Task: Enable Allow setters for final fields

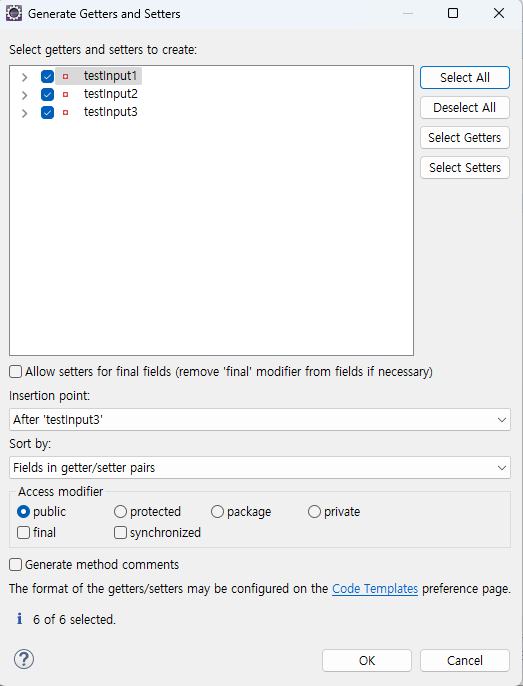Action: pos(15,372)
